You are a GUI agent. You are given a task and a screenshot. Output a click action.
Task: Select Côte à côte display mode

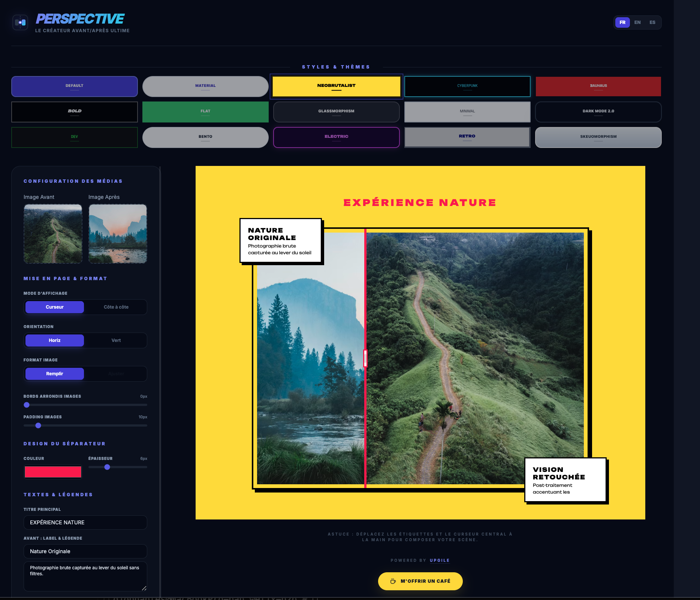click(116, 307)
